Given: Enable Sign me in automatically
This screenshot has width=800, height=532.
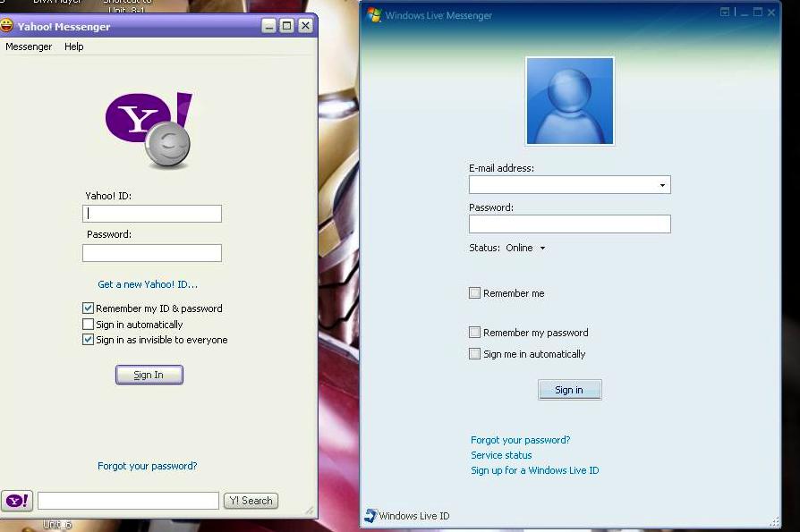Looking at the screenshot, I should click(x=474, y=354).
